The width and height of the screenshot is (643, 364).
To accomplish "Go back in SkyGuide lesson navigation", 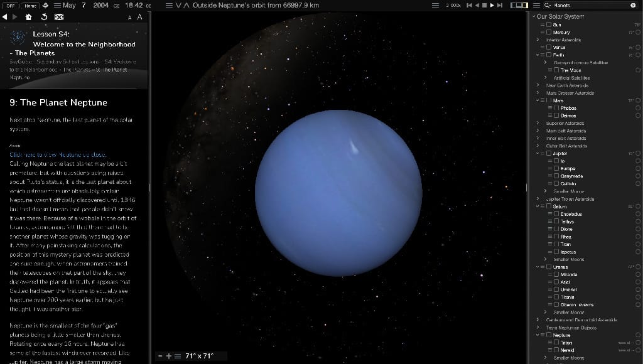I will (5, 17).
